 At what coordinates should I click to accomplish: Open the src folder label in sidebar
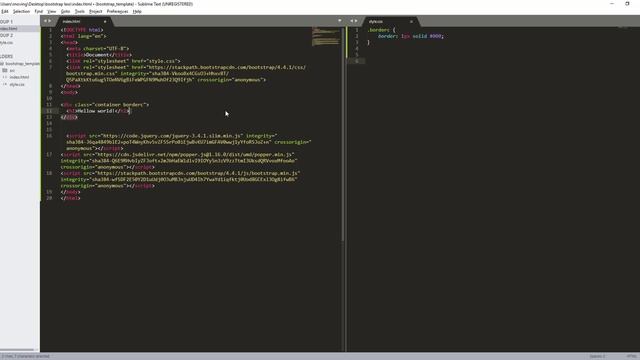tap(12, 71)
